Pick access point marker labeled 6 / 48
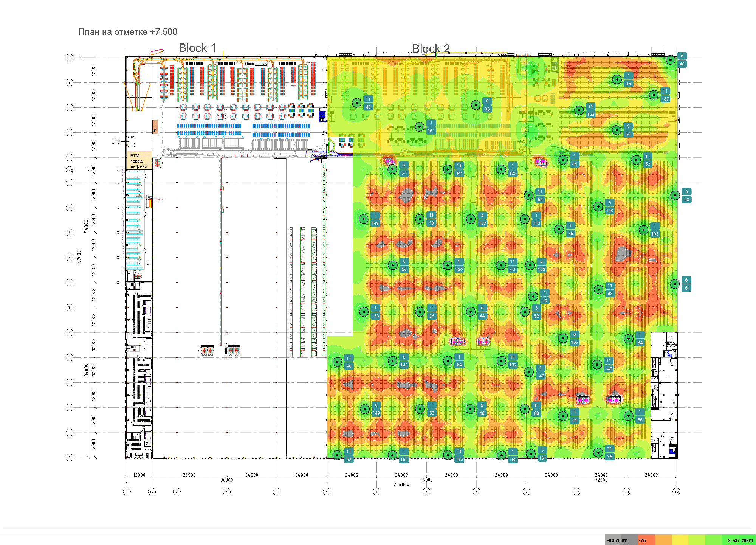756x545 pixels. tap(470, 409)
